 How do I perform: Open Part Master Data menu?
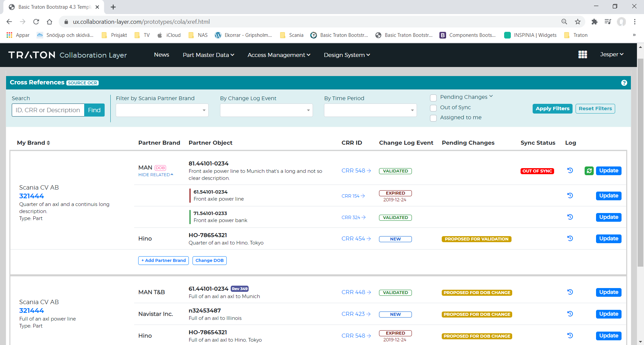click(208, 55)
